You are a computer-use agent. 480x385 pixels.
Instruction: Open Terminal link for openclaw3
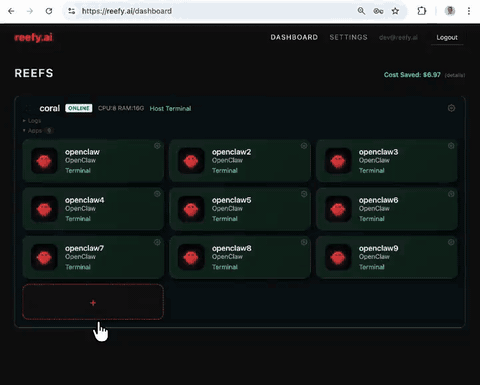tap(372, 171)
